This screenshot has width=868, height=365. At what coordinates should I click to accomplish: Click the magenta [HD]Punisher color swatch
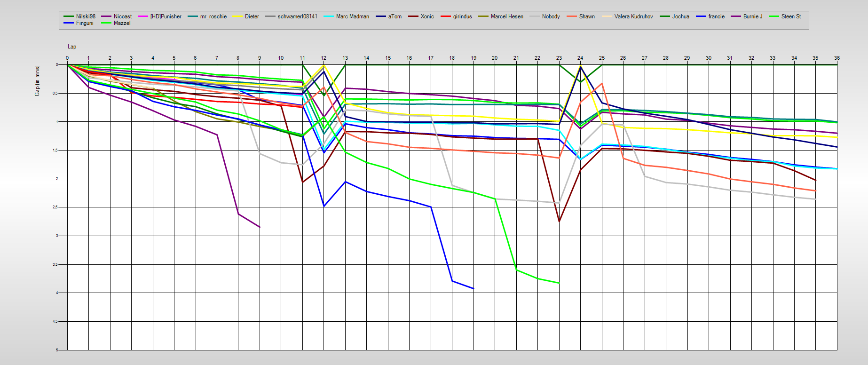pyautogui.click(x=143, y=16)
